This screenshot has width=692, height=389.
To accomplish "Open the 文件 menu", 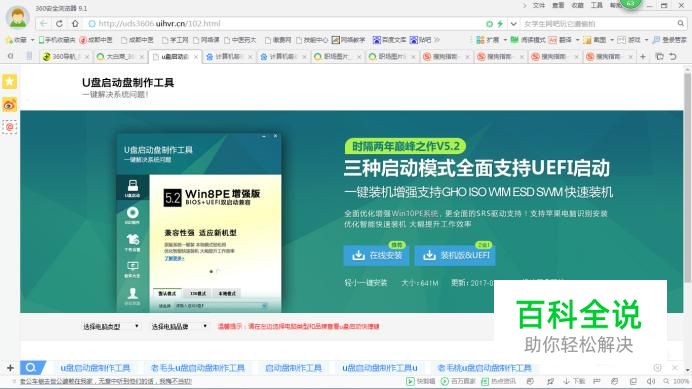I will [x=539, y=5].
